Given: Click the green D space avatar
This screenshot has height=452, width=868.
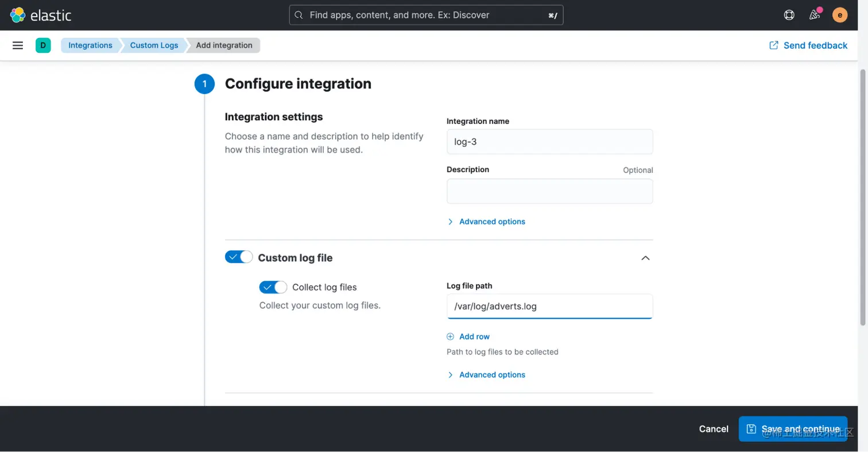Looking at the screenshot, I should (x=43, y=45).
